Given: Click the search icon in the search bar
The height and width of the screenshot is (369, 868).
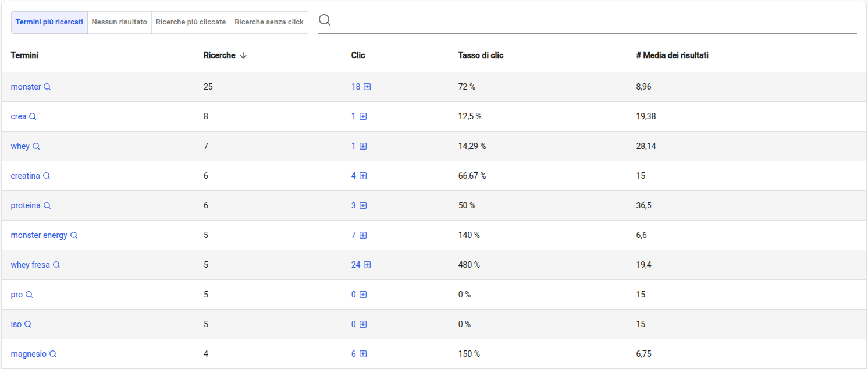Looking at the screenshot, I should tap(325, 20).
